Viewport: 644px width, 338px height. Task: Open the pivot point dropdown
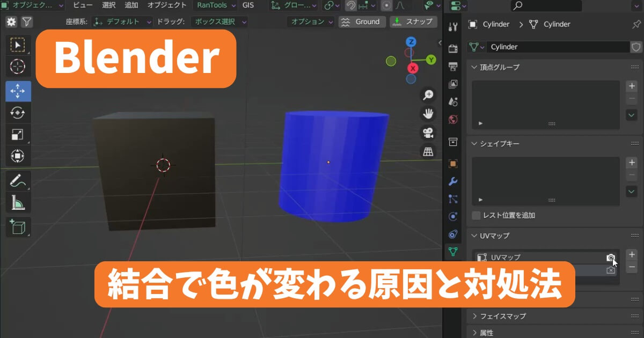332,5
